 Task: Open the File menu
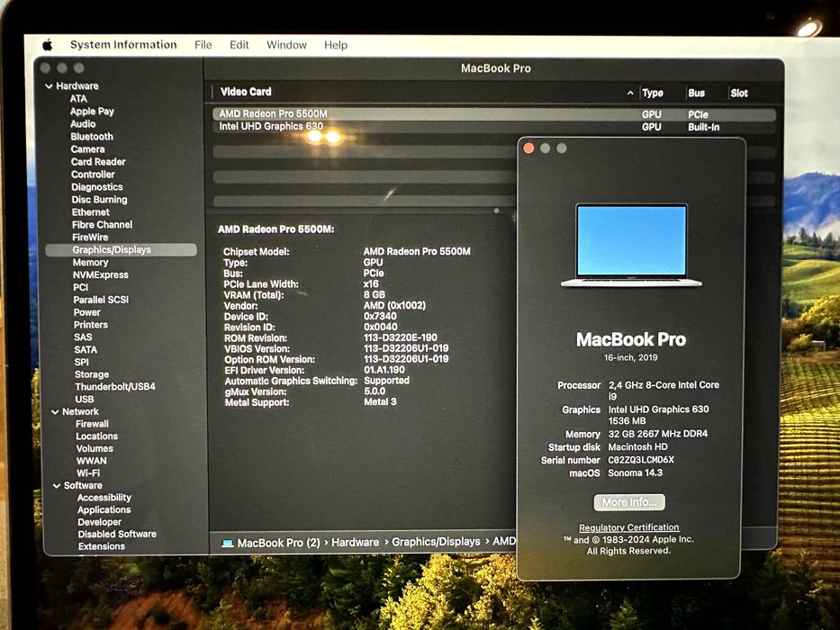(203, 45)
